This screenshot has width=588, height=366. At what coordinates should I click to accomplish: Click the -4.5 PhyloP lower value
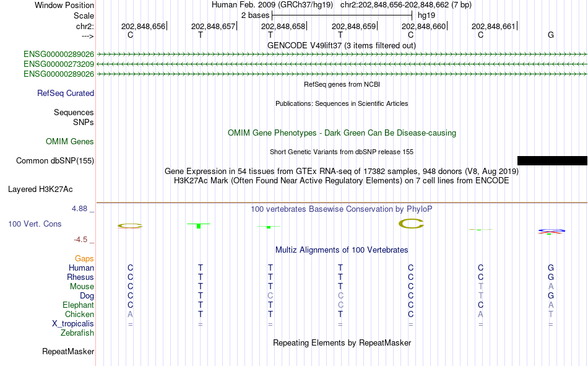pos(80,240)
